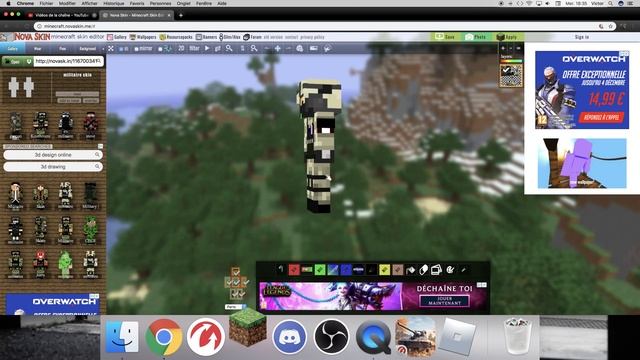The image size is (640, 360).
Task: Select the first white skin silhouette preview
Action: pos(14,87)
